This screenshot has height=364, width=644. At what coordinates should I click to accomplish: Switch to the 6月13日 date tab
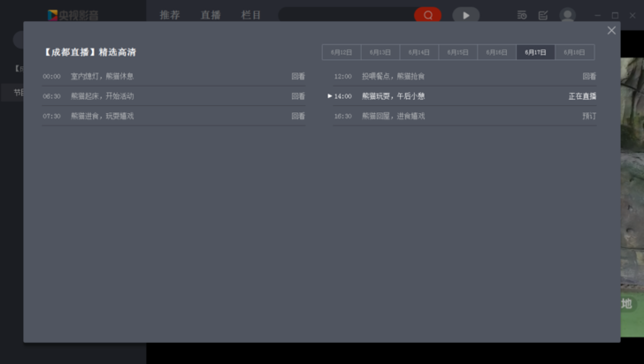(380, 53)
